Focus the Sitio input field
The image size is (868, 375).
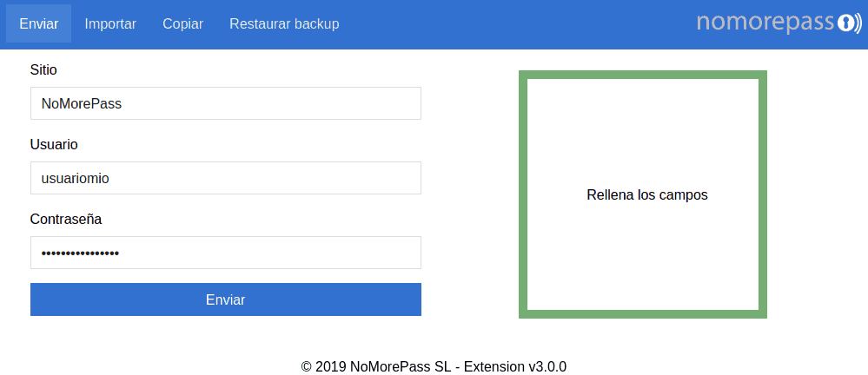[226, 103]
